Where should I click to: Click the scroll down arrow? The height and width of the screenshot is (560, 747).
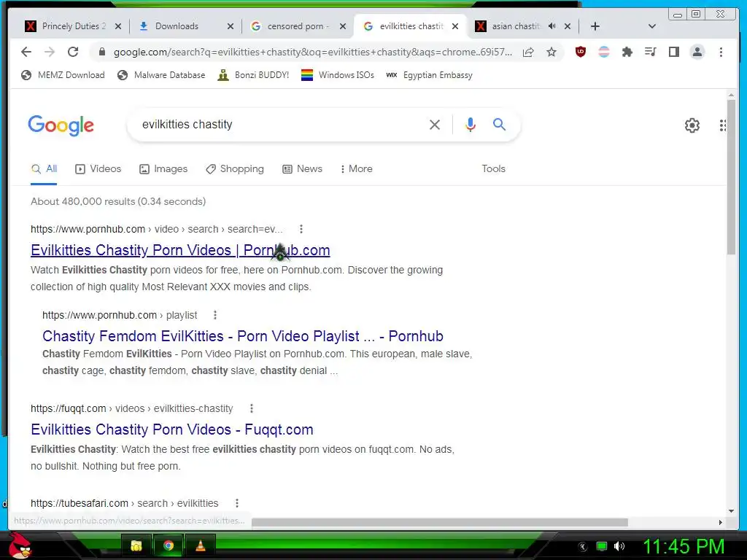coord(731,511)
